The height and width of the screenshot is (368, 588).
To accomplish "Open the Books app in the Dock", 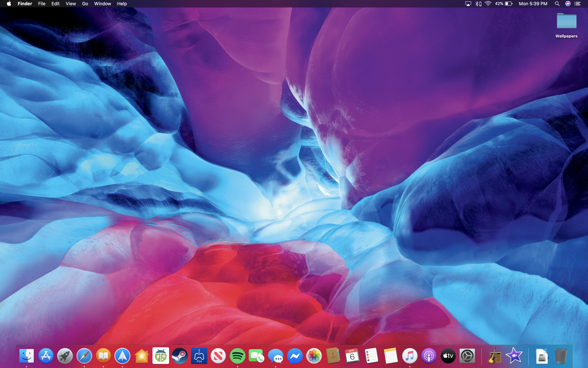I will pos(103,356).
